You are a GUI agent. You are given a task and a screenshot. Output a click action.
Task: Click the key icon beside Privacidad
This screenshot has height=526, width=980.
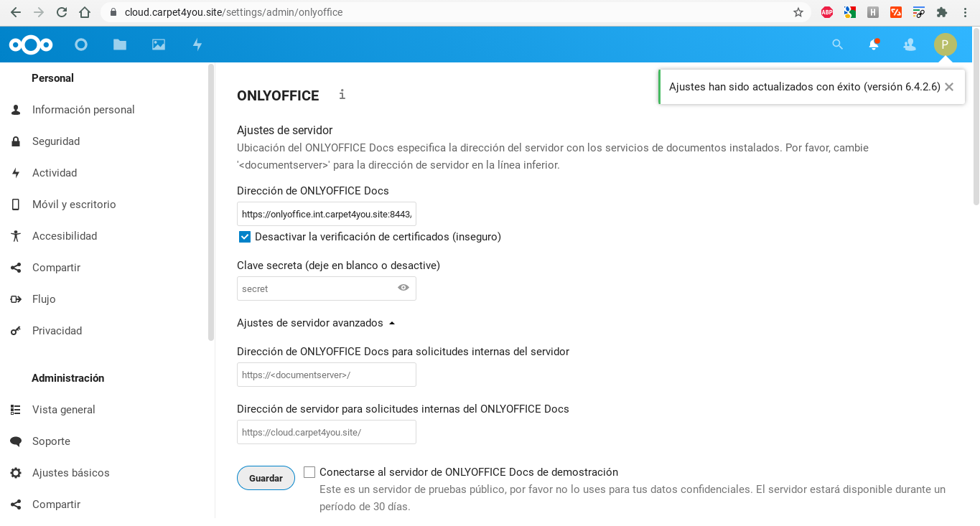click(16, 331)
